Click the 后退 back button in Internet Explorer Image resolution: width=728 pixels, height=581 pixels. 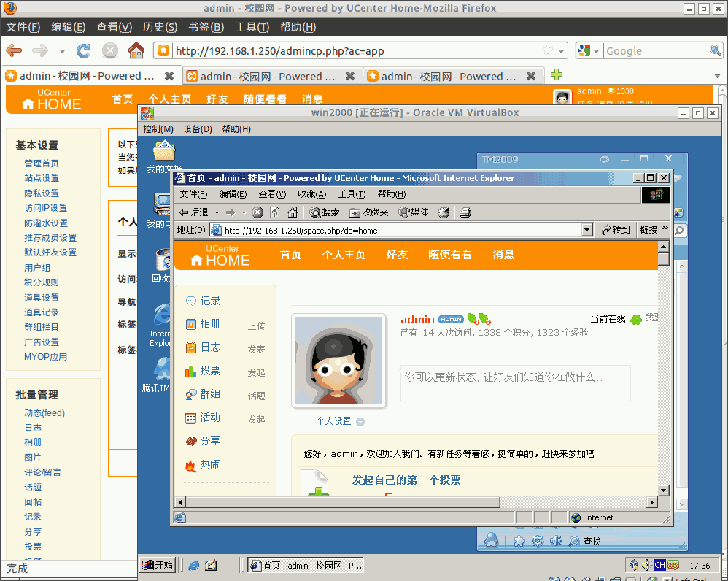194,212
